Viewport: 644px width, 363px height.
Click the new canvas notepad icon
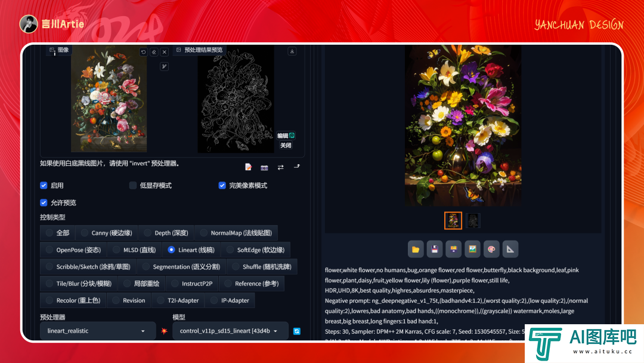(x=248, y=167)
